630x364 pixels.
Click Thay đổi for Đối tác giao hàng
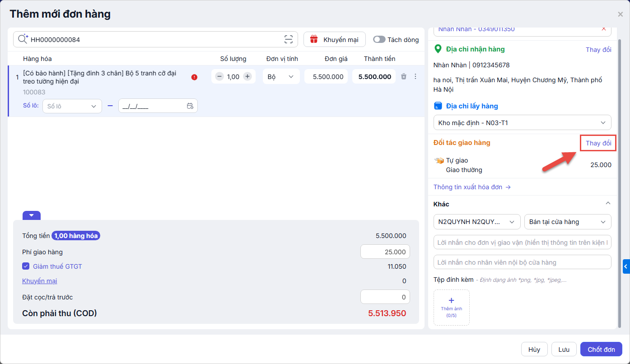tap(598, 143)
